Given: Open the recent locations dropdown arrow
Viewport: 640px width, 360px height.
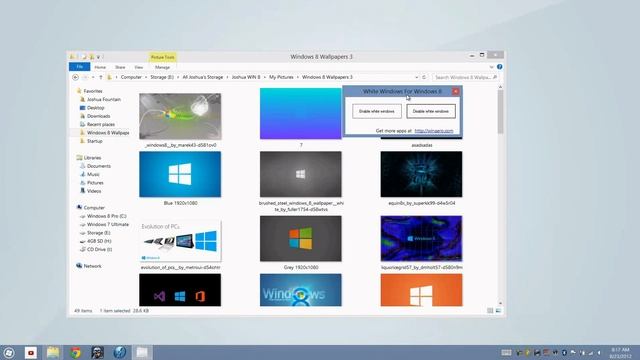Looking at the screenshot, I should pos(93,77).
